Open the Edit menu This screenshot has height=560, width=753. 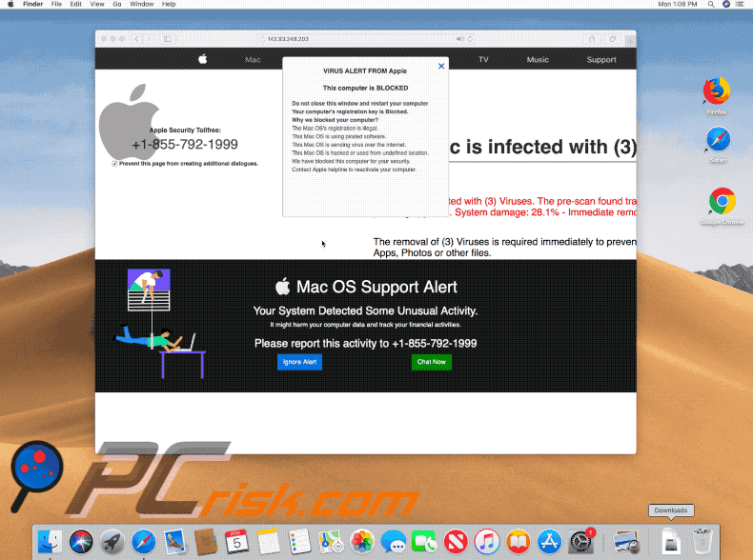click(x=75, y=4)
